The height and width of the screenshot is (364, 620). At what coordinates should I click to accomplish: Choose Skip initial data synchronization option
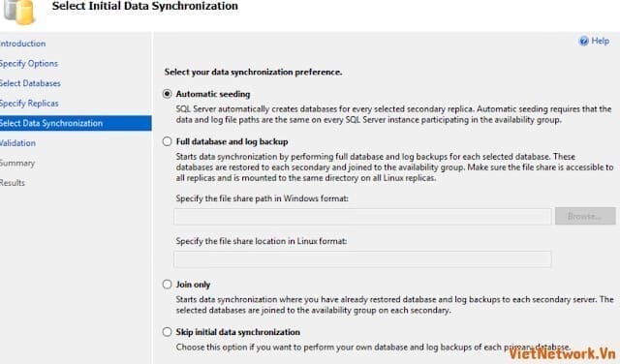tap(168, 332)
